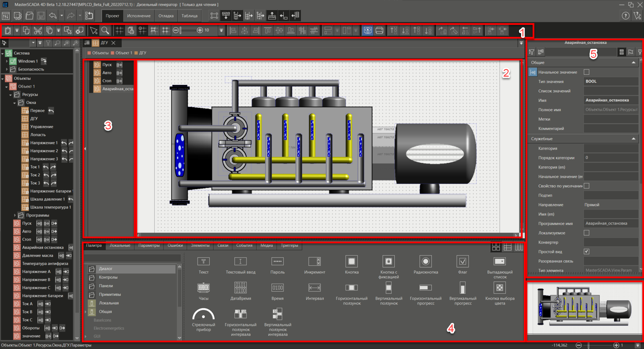Enable the Свойство по умолчанию checkbox
The width and height of the screenshot is (644, 349).
(586, 186)
